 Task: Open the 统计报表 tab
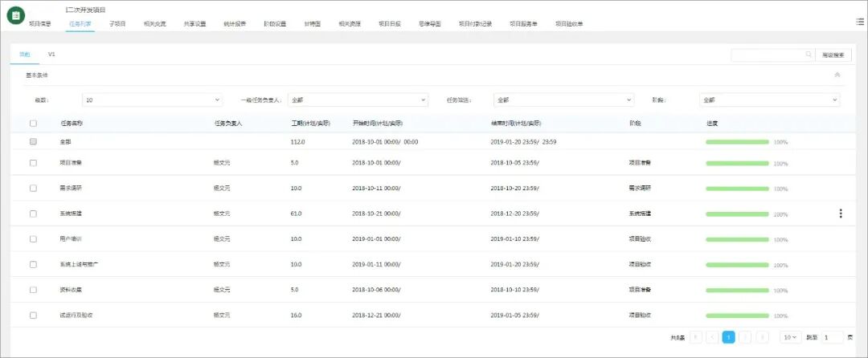[235, 24]
